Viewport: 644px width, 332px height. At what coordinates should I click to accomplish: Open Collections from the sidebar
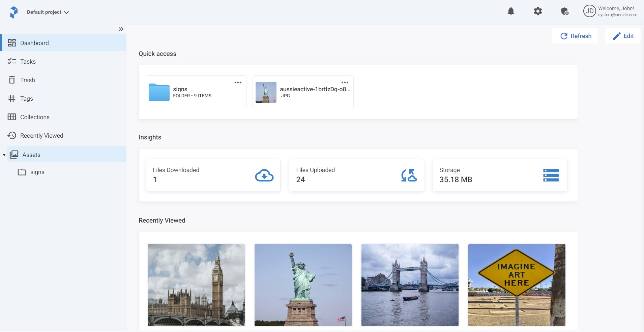[34, 117]
